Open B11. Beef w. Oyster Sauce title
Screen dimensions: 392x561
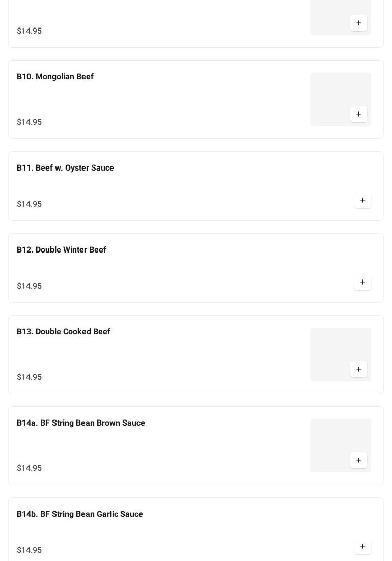[65, 168]
